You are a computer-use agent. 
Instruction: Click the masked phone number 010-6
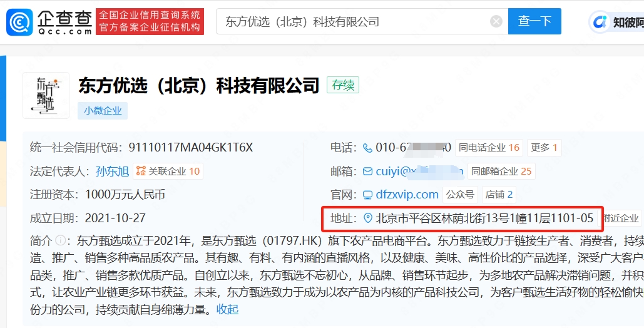coord(413,148)
